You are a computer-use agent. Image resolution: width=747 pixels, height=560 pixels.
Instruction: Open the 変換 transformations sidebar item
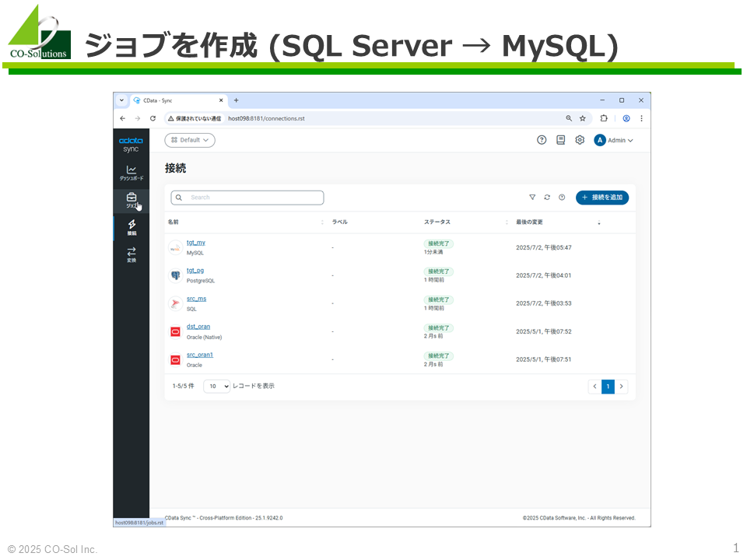pos(132,254)
